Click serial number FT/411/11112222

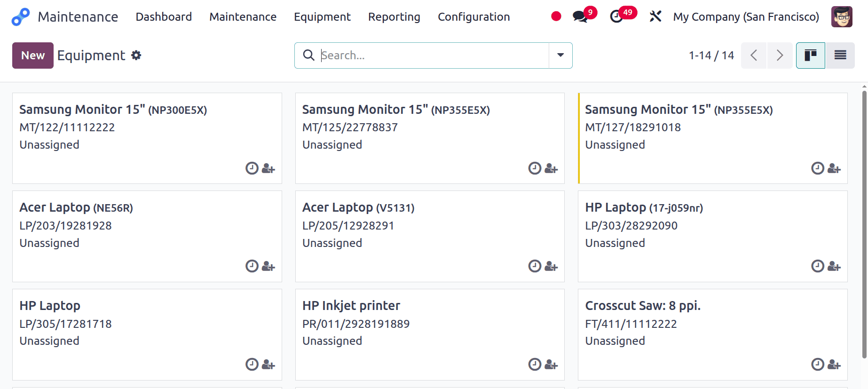631,324
